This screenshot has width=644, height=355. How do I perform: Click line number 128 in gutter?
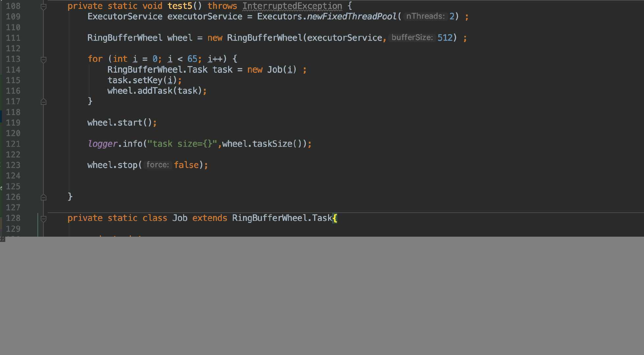(13, 218)
